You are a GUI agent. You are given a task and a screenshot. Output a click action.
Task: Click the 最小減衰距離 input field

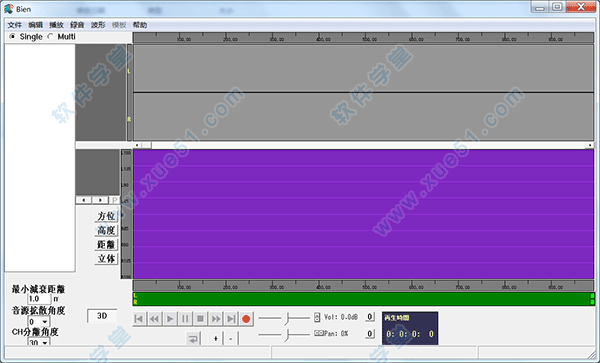pyautogui.click(x=39, y=299)
